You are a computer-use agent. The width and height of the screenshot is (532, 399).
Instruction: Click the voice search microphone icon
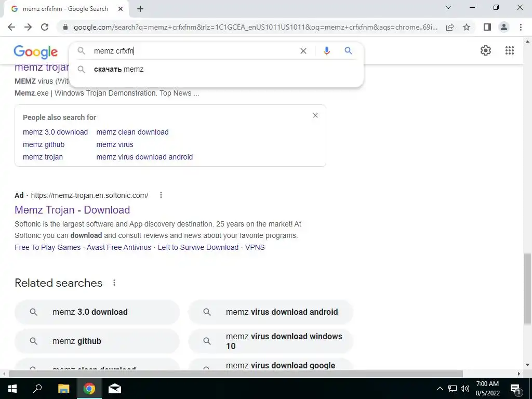(326, 51)
